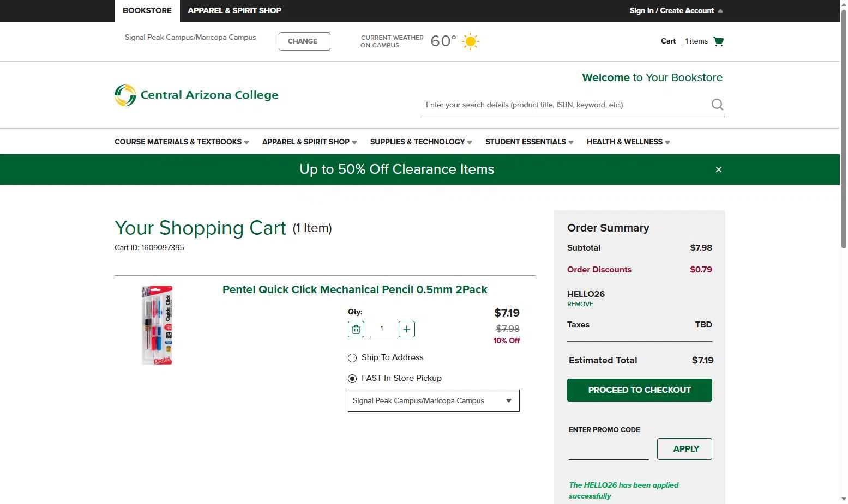The height and width of the screenshot is (504, 848).
Task: Switch to the Bookstore tab
Action: point(147,11)
